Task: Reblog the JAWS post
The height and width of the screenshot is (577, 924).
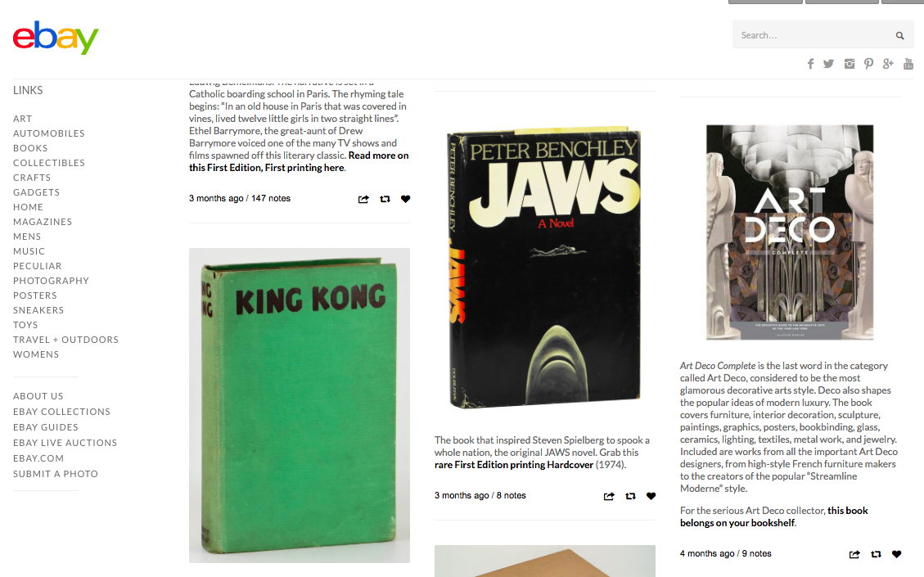Action: tap(630, 496)
